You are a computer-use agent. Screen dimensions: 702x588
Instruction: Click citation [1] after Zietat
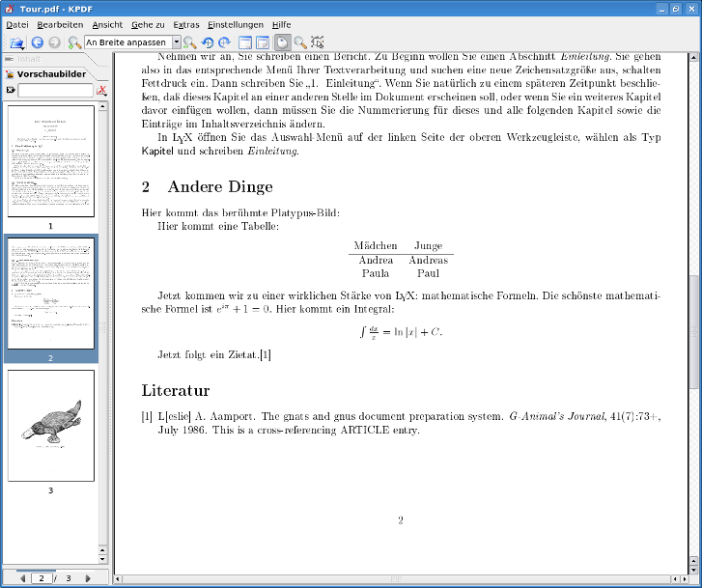[x=266, y=354]
